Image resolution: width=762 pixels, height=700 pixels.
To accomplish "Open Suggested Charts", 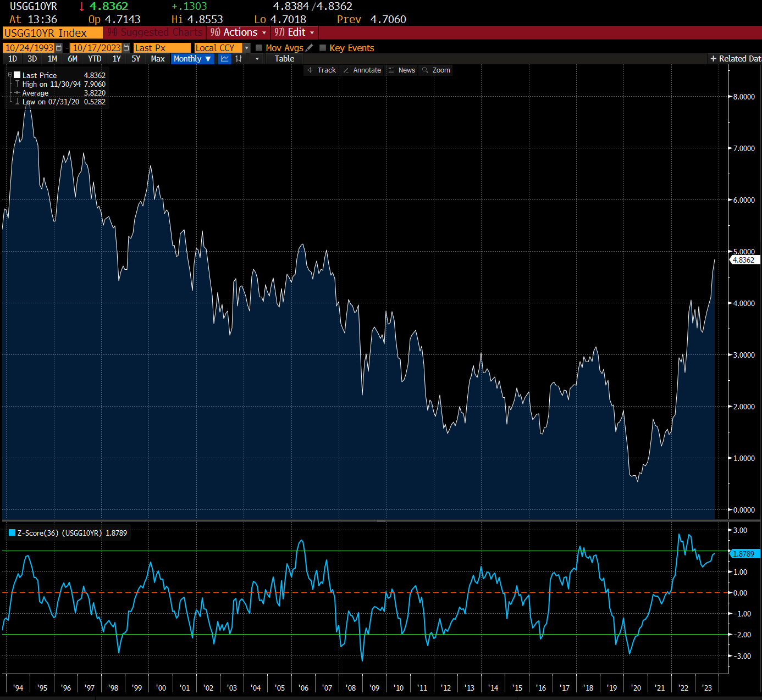I will [155, 32].
